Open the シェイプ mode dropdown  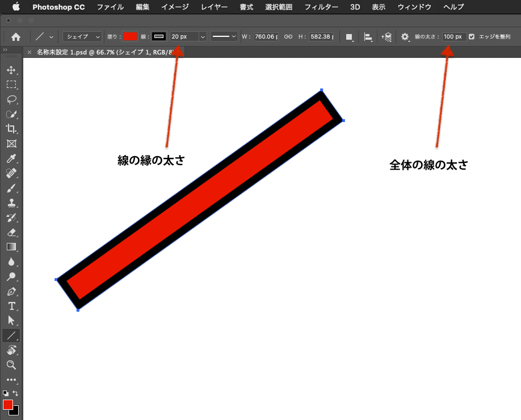pyautogui.click(x=81, y=36)
